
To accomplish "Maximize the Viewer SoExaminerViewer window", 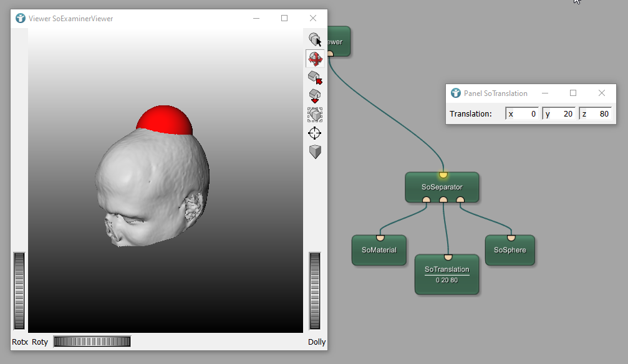I will 284,19.
